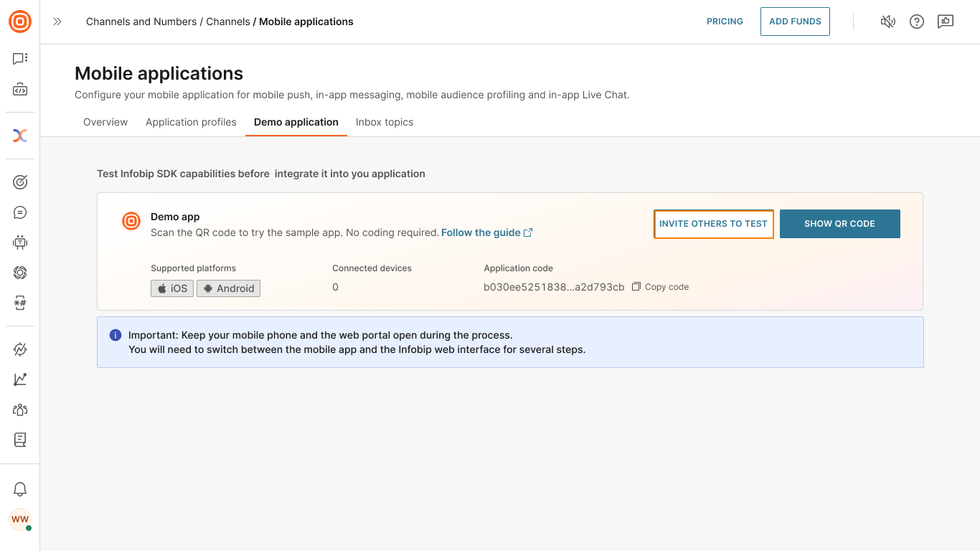This screenshot has width=980, height=551.
Task: Open the Flow swirl icon in sidebar
Action: 20,273
